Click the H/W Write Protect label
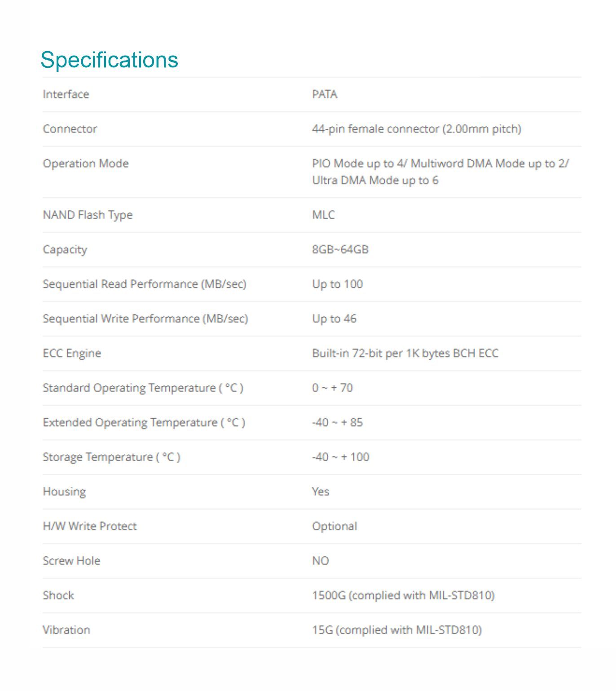616x691 pixels. [90, 526]
